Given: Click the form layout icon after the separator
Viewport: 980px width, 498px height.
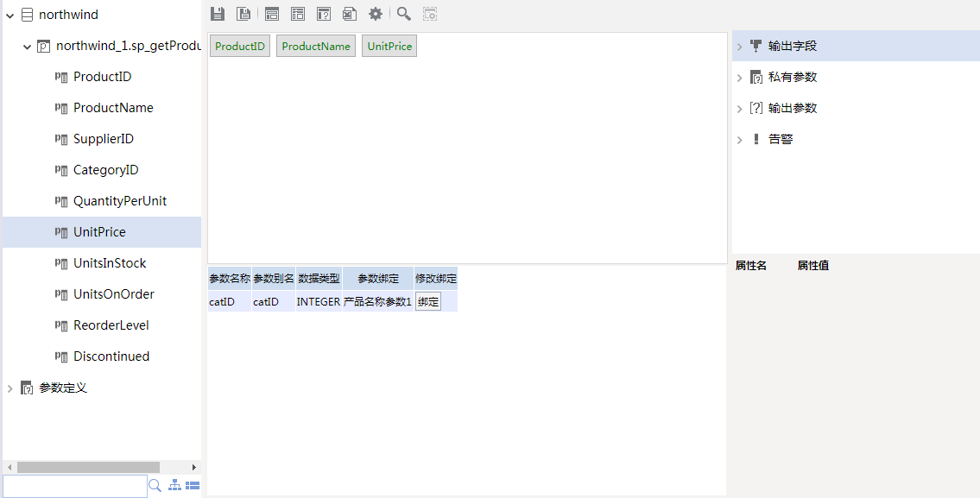Looking at the screenshot, I should pyautogui.click(x=272, y=14).
